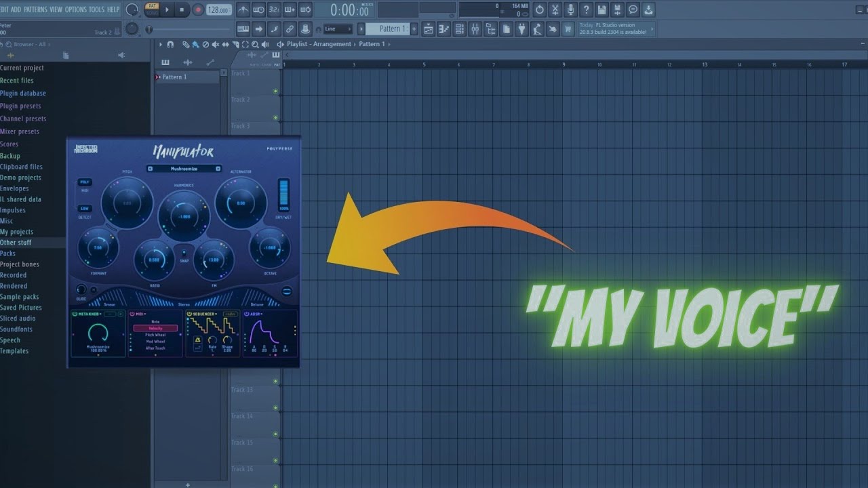Click the microphone recording icon
This screenshot has width=868, height=488.
(x=570, y=9)
